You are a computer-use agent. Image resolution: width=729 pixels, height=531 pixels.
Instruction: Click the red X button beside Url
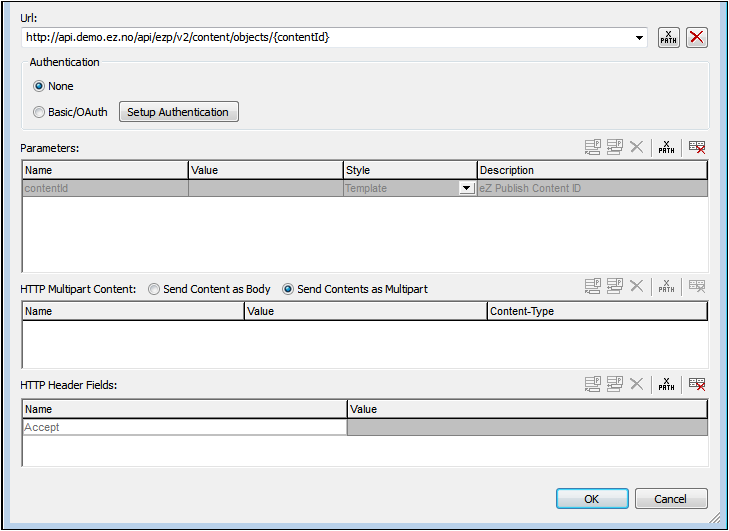coord(696,37)
